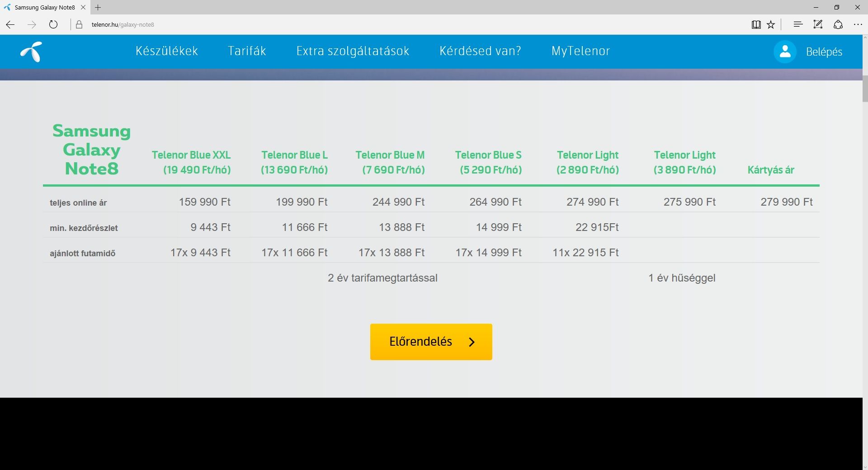This screenshot has width=868, height=470.
Task: Open the Tarifák menu
Action: (247, 51)
